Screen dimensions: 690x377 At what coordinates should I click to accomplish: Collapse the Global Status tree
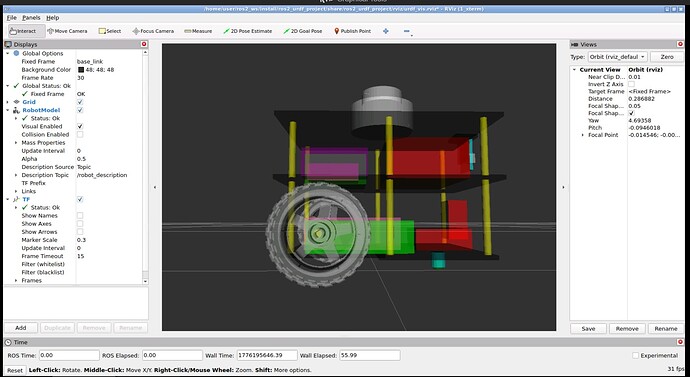pos(7,86)
